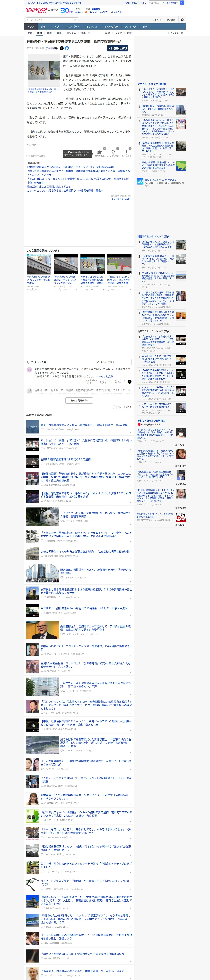The height and width of the screenshot is (980, 210).
Task: Open the Yahoo! JAPAN link at top
Action: 131,3
